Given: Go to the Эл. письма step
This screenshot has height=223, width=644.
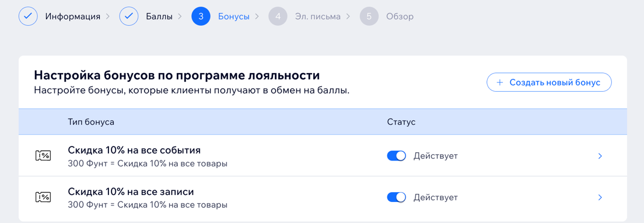Looking at the screenshot, I should (x=317, y=16).
